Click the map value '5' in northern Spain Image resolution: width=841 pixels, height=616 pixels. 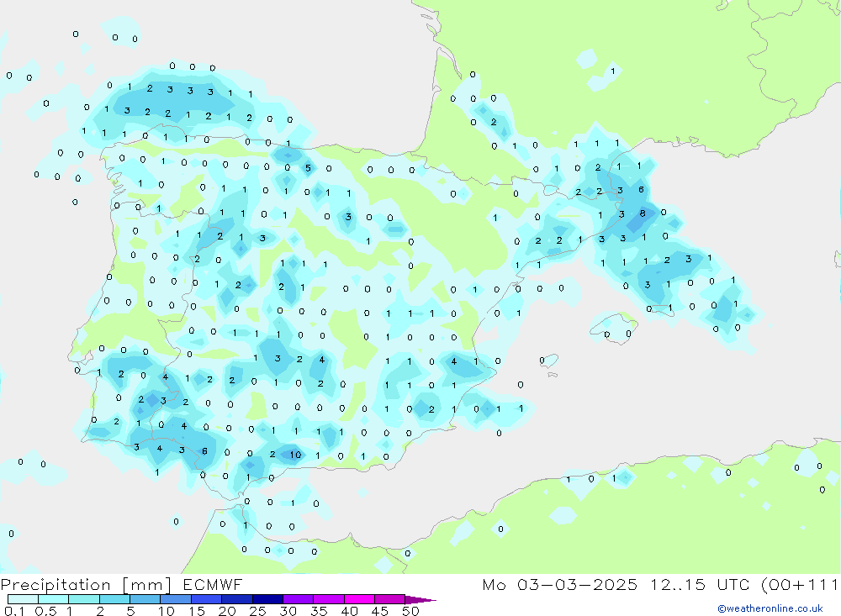point(308,168)
